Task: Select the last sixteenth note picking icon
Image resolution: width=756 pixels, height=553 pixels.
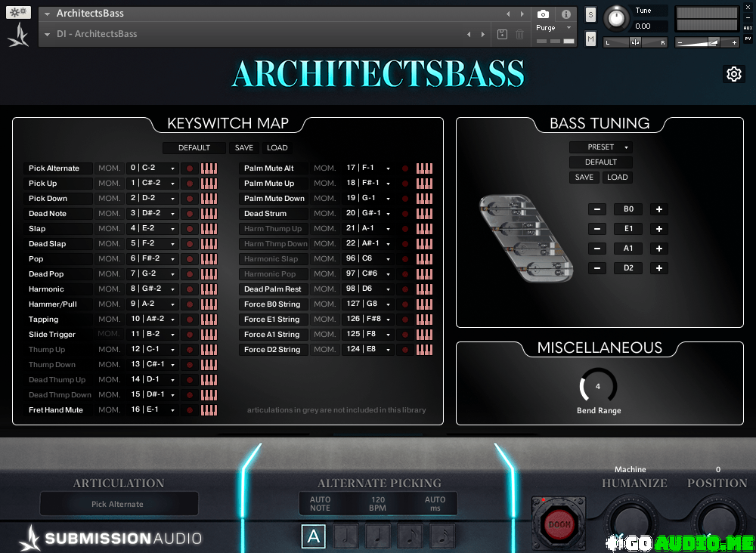Action: point(442,536)
